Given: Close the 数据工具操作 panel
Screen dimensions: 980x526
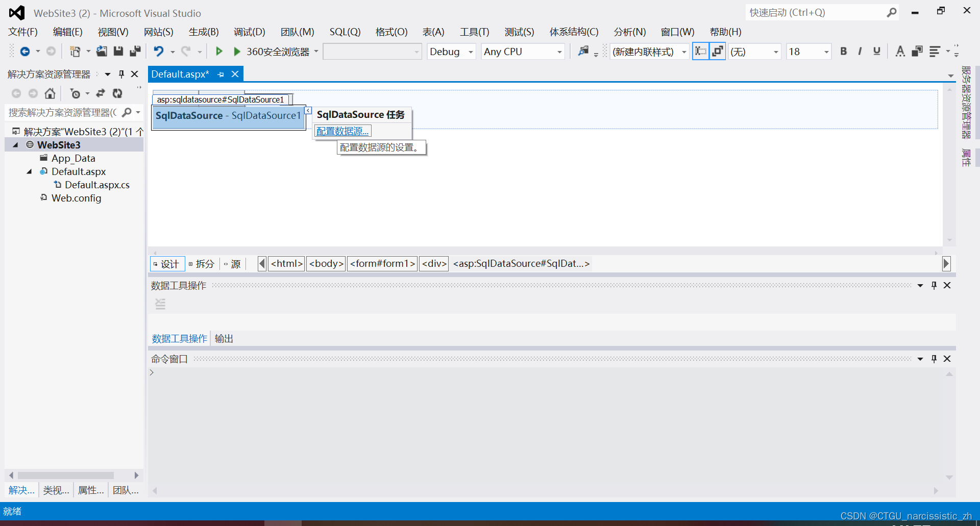Looking at the screenshot, I should click(947, 285).
